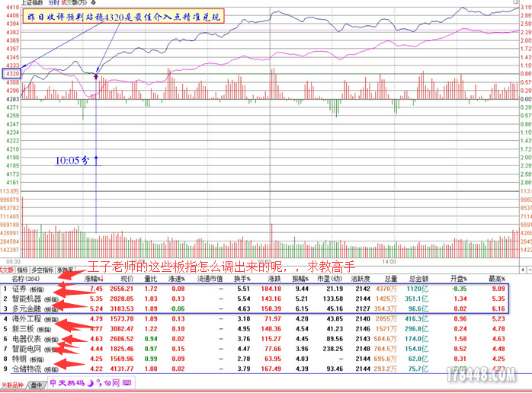Click the 133.50 P/E value
Viewport: 532px width, 393px height.
click(333, 299)
